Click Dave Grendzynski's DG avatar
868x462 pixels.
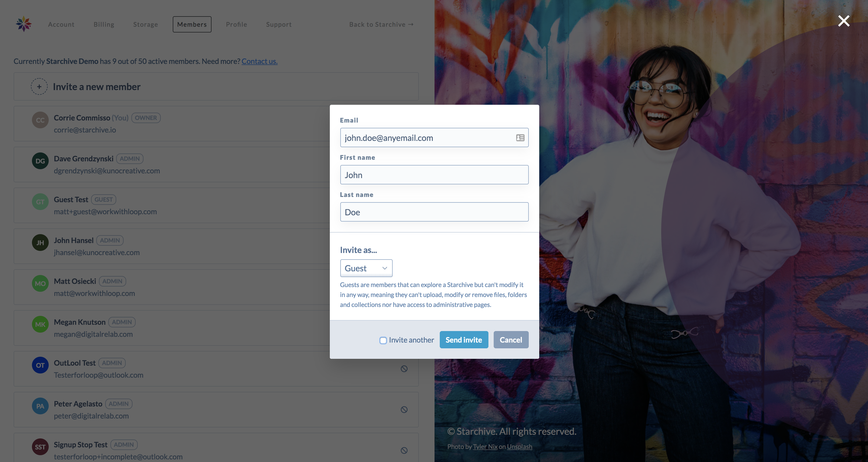(40, 161)
